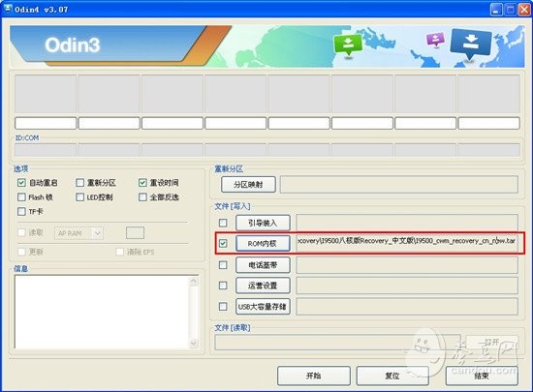Click the 信息 log scrollbar down arrow
This screenshot has height=392, width=533.
[x=194, y=344]
